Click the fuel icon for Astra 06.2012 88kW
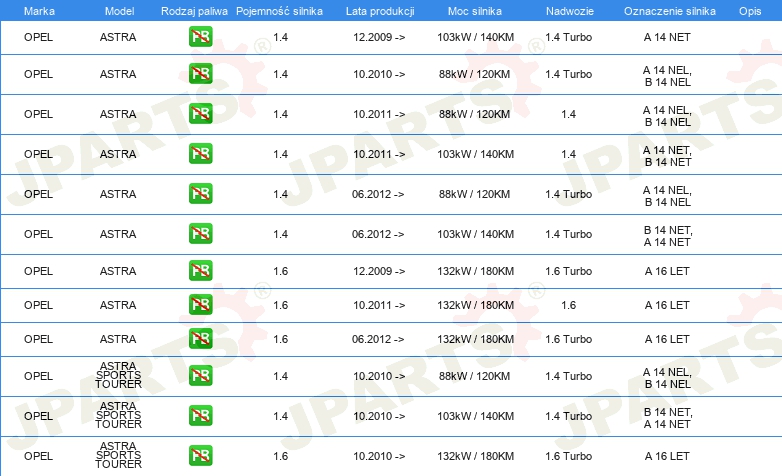The width and height of the screenshot is (782, 476). point(200,194)
